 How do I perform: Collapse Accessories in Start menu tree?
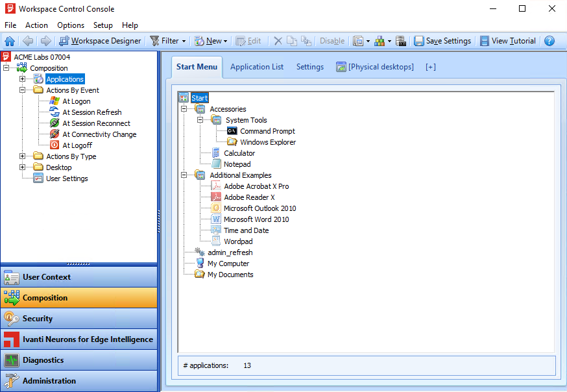(184, 109)
